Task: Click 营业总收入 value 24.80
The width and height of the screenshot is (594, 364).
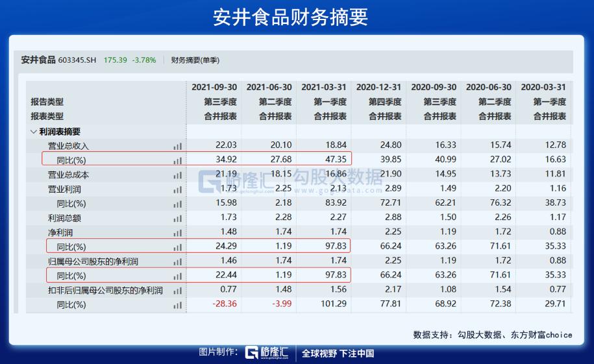Action: (x=391, y=145)
